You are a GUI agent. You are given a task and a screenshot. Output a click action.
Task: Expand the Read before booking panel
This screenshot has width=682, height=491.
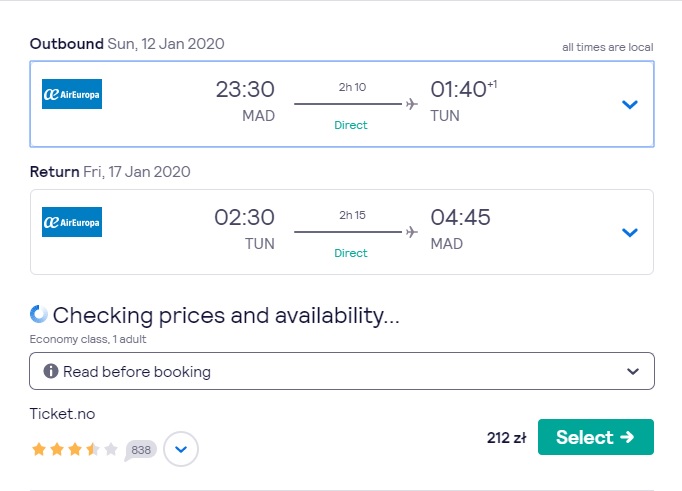click(x=342, y=371)
